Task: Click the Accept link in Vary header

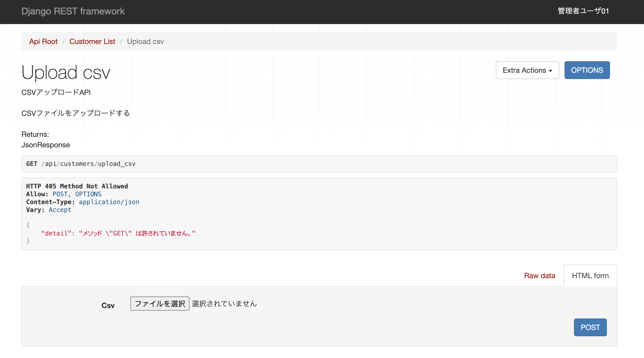Action: 60,210
